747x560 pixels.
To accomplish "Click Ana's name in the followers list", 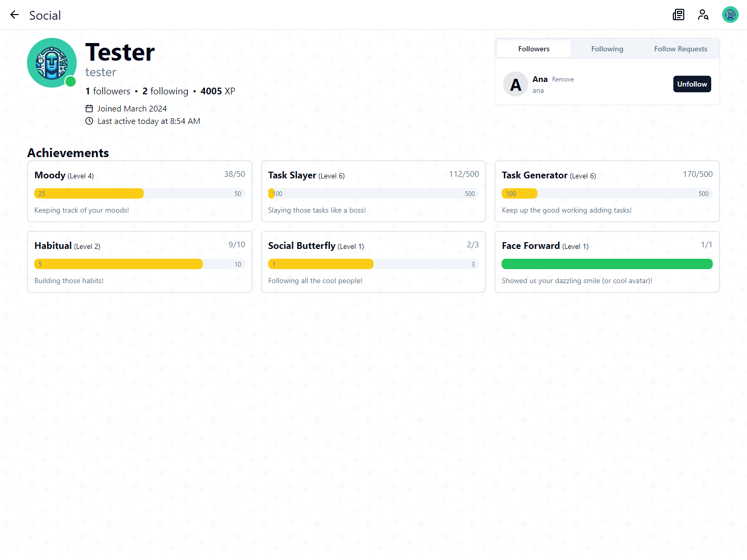I will (x=539, y=79).
